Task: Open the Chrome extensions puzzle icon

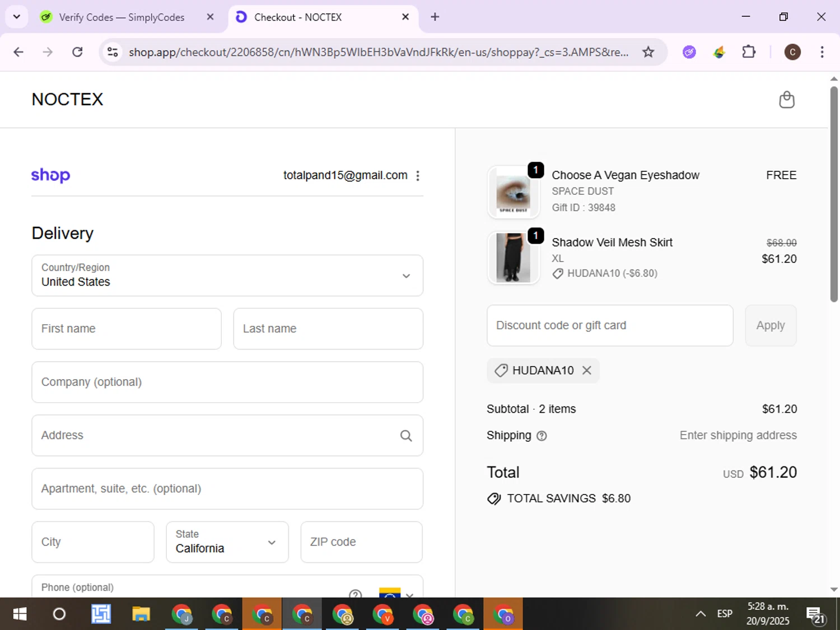Action: coord(749,52)
